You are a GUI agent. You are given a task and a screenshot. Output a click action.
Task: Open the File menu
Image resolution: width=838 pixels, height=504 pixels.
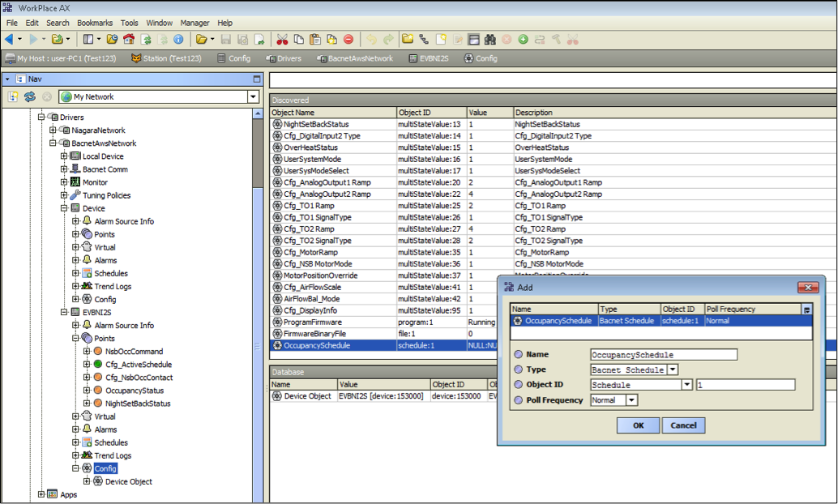(x=12, y=23)
